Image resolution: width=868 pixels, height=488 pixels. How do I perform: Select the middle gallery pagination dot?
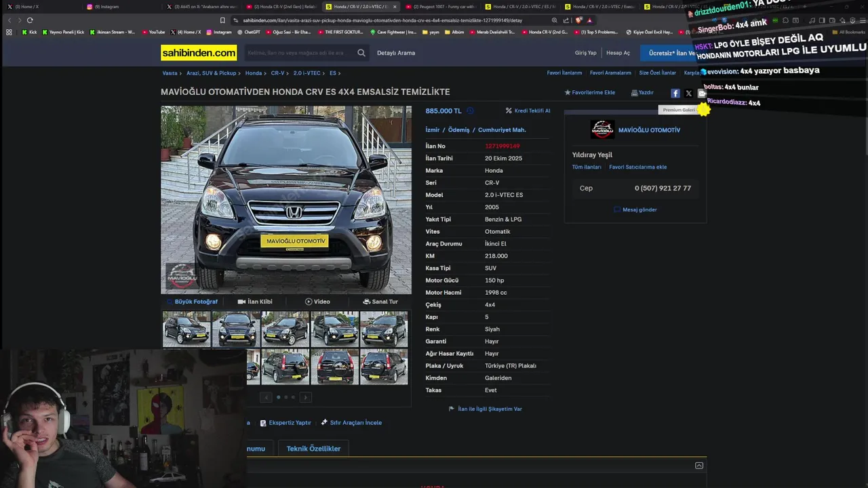point(285,397)
